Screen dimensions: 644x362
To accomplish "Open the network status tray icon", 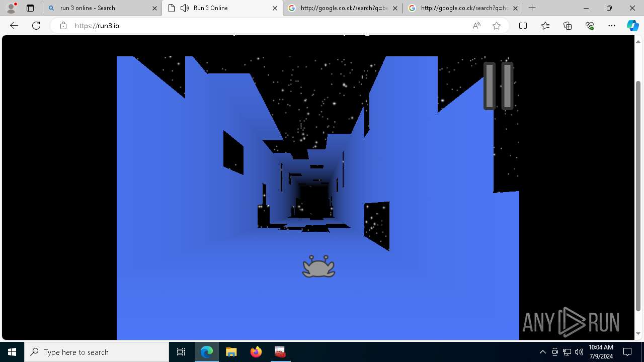I will (x=567, y=352).
